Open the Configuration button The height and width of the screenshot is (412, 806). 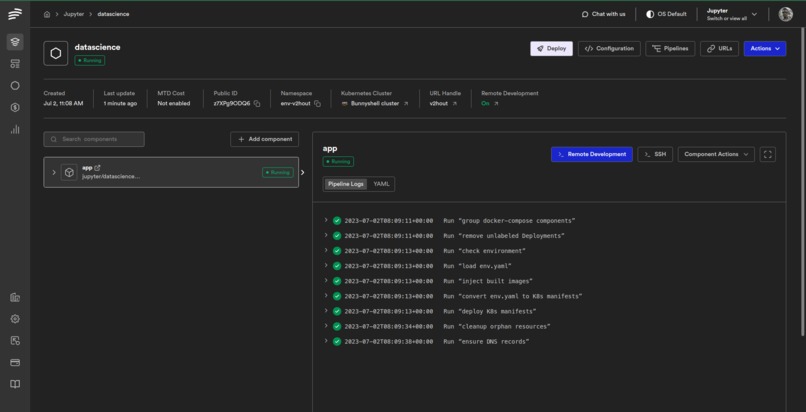pos(609,49)
